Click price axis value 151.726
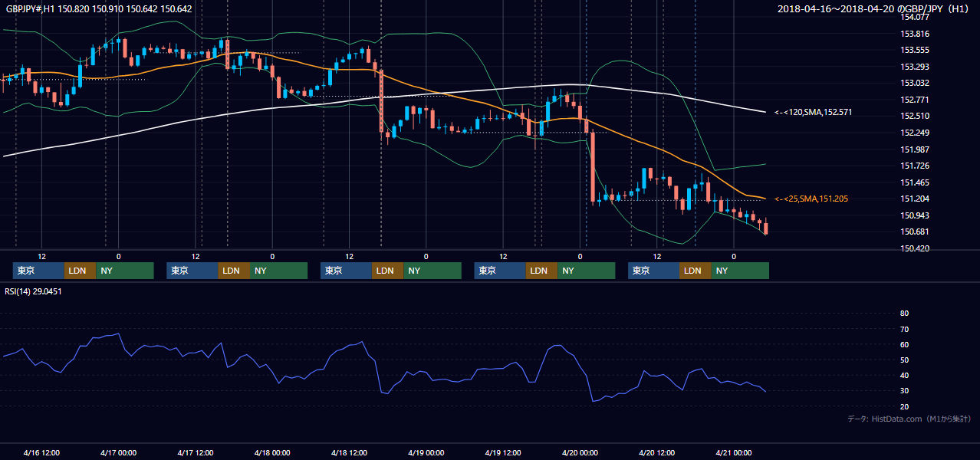This screenshot has width=980, height=460. pos(916,166)
